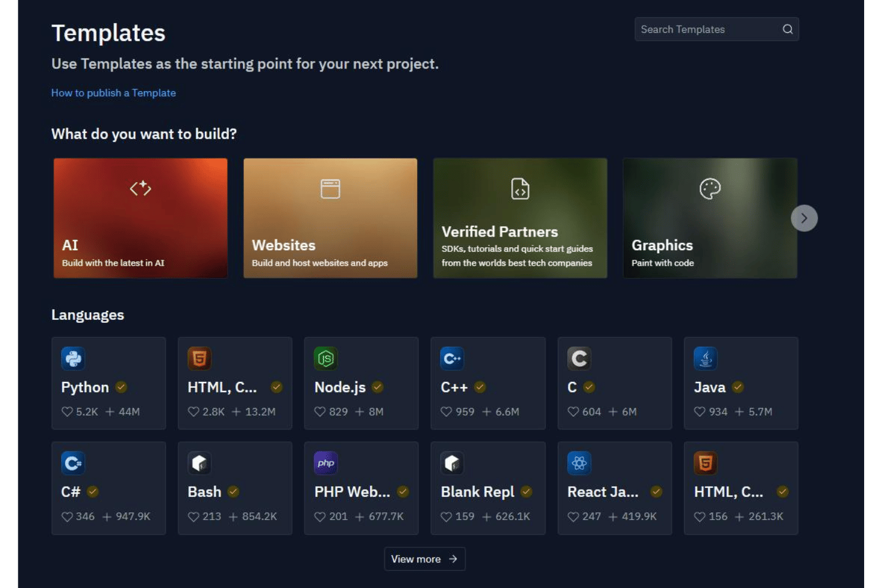Click the Blank Repl verified badge
This screenshot has width=882, height=588.
click(526, 491)
